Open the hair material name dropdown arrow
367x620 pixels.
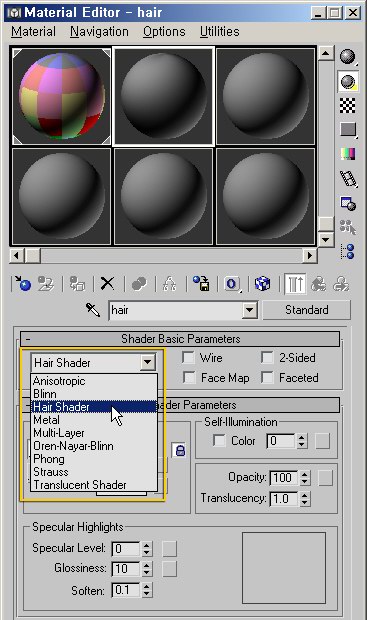point(250,310)
